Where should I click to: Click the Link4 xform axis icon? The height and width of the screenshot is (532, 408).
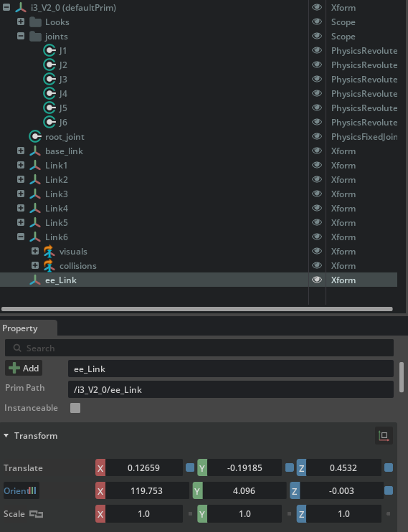(x=35, y=209)
